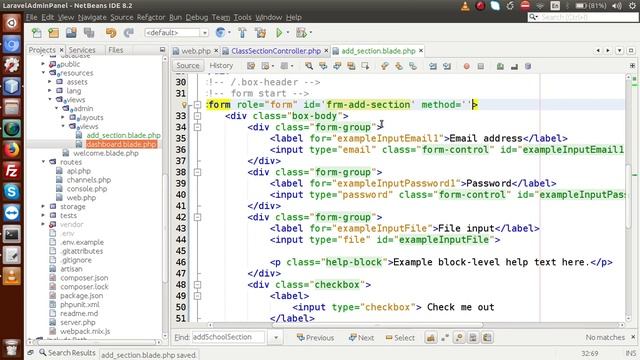Toggle Highlight Search in editor toolbar
The width and height of the screenshot is (640, 360).
coord(351,66)
